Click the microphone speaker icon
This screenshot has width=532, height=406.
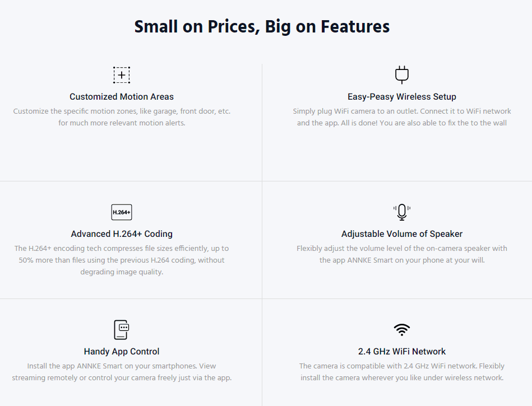coord(402,212)
